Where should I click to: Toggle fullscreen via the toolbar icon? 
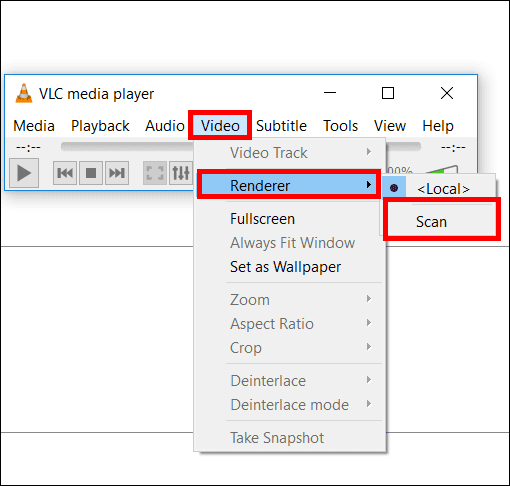pos(155,173)
